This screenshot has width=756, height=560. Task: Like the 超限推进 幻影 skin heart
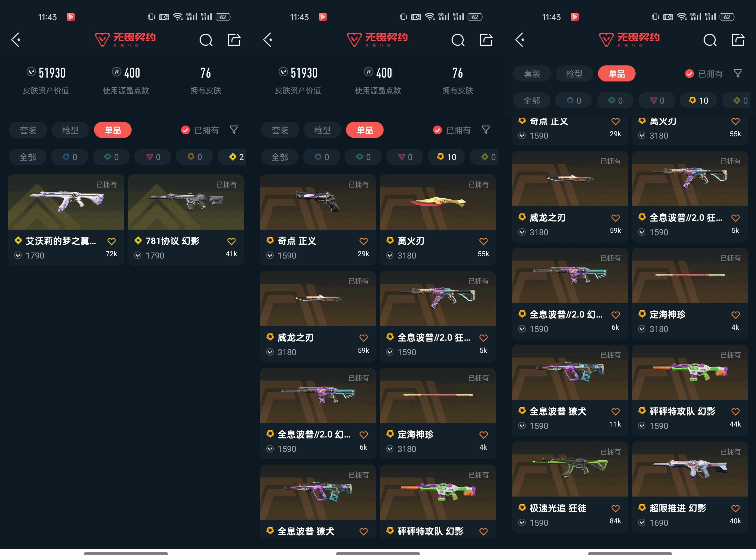[x=735, y=509]
